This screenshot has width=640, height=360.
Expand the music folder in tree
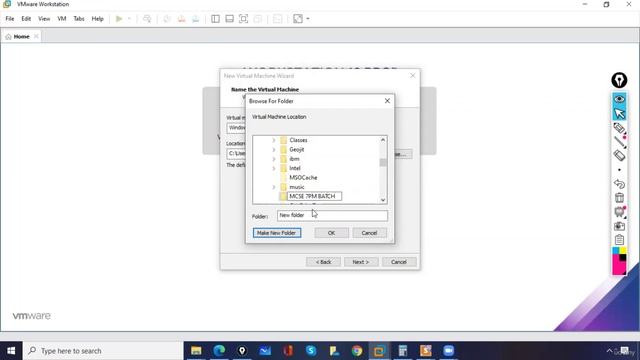pyautogui.click(x=274, y=187)
